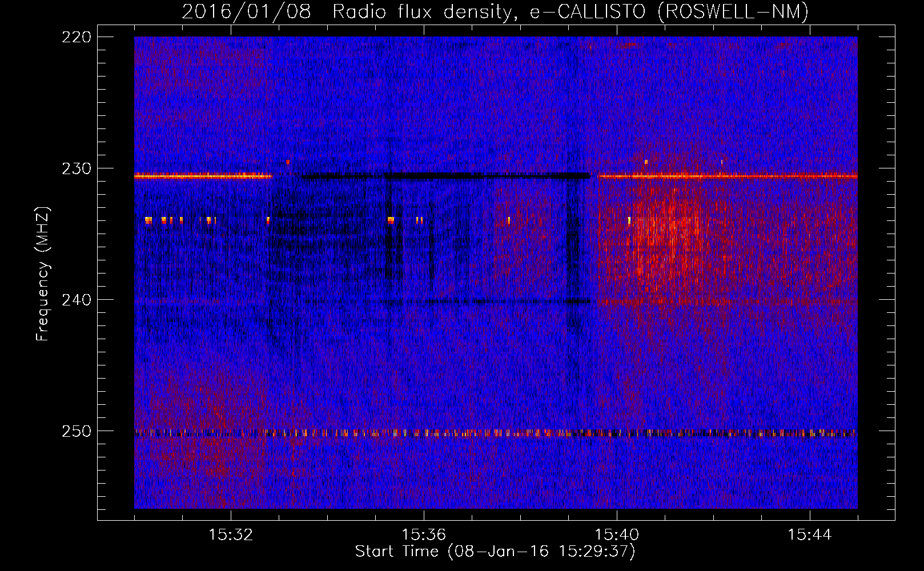Click the plot title mentioning e-CALLISTO (ROSWELL-NM)
This screenshot has height=571, width=924.
pos(495,11)
